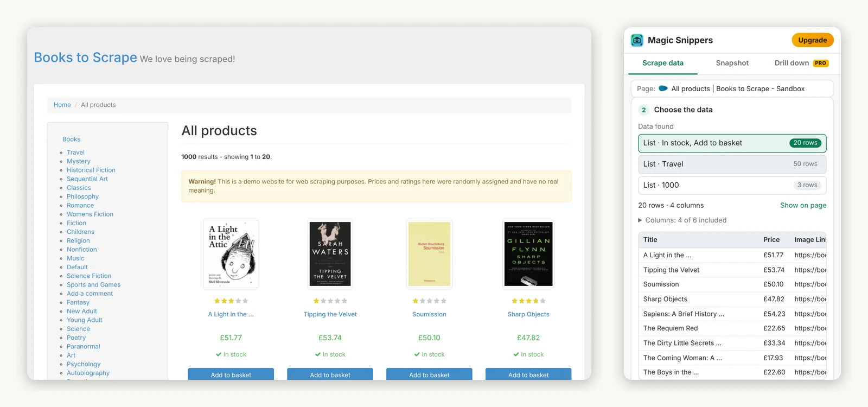Click the Books to Scrape site title
Image resolution: width=868 pixels, height=407 pixels.
(85, 58)
